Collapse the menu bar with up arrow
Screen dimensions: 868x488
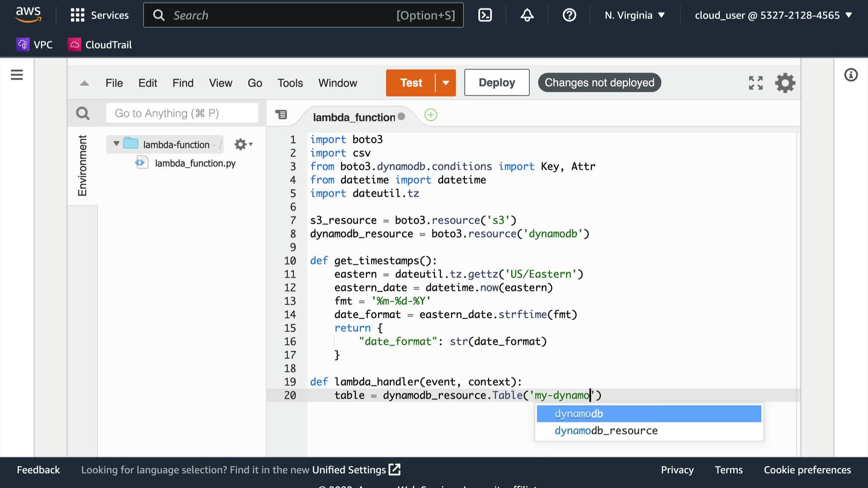click(84, 83)
